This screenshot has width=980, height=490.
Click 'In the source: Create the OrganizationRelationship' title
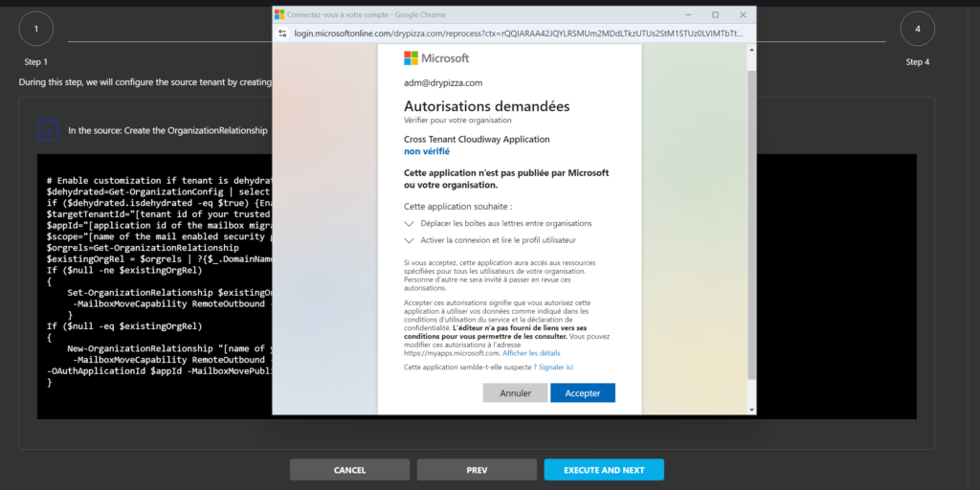point(168,130)
